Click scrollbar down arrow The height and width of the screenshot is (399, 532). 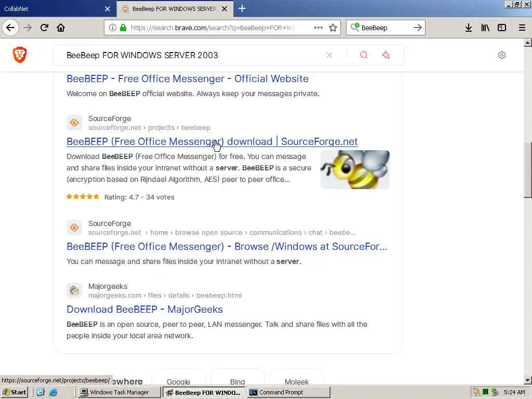tap(528, 380)
